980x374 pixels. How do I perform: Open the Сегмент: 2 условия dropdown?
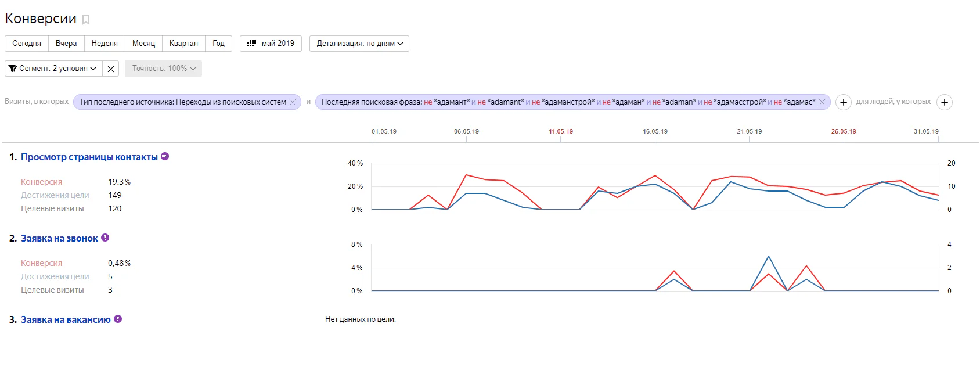(x=53, y=69)
